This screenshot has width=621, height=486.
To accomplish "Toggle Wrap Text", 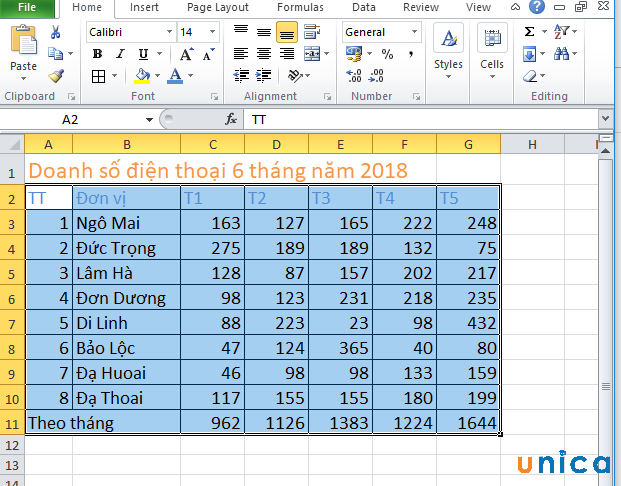I will tap(312, 32).
